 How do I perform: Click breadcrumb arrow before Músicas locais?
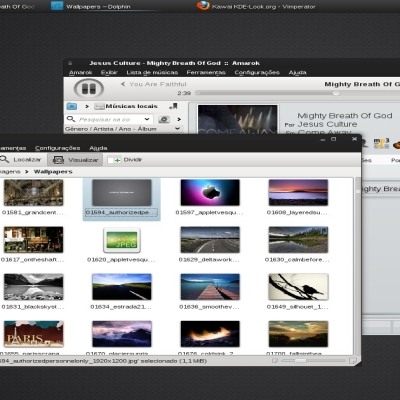click(87, 106)
